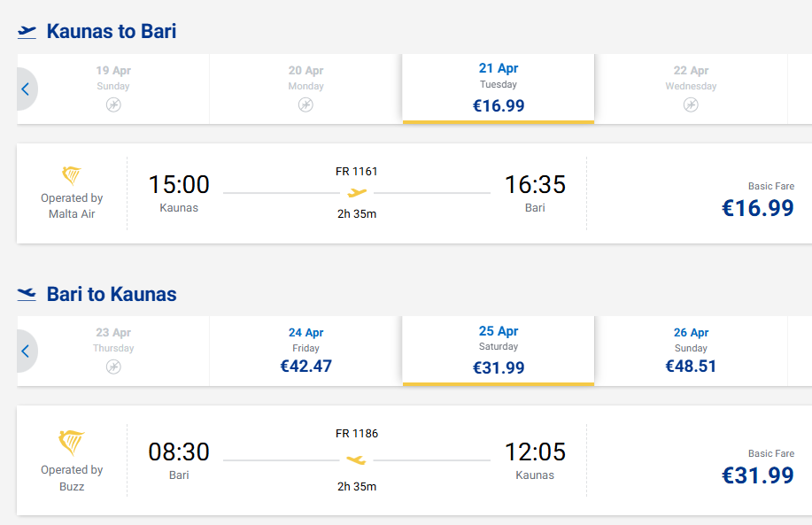Click the Ryanair harp logo above Buzz

click(72, 442)
